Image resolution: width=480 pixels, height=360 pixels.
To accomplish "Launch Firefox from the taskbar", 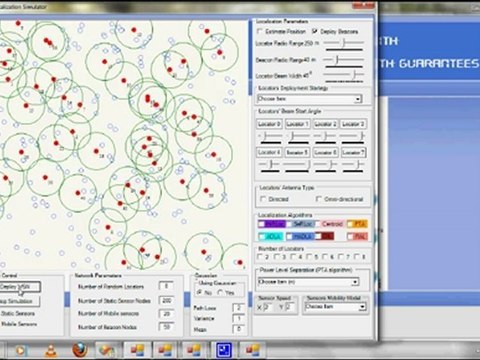I will point(80,350).
